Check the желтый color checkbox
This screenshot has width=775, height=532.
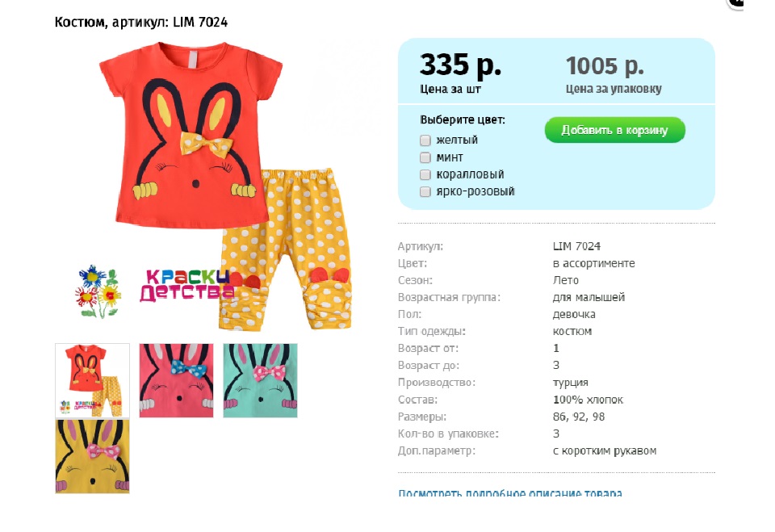[425, 140]
